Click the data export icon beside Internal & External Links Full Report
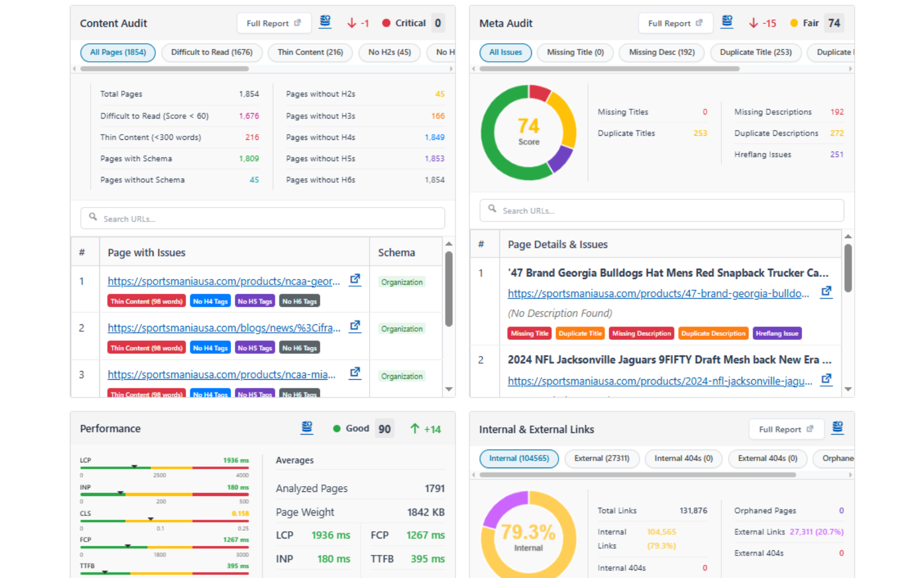This screenshot has width=924, height=578. 837,428
